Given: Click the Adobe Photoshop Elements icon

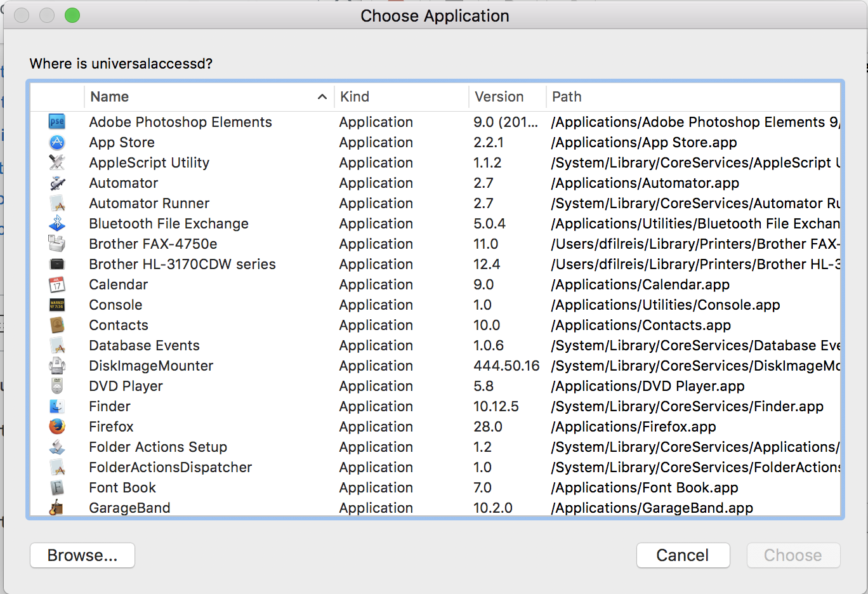Looking at the screenshot, I should 57,122.
